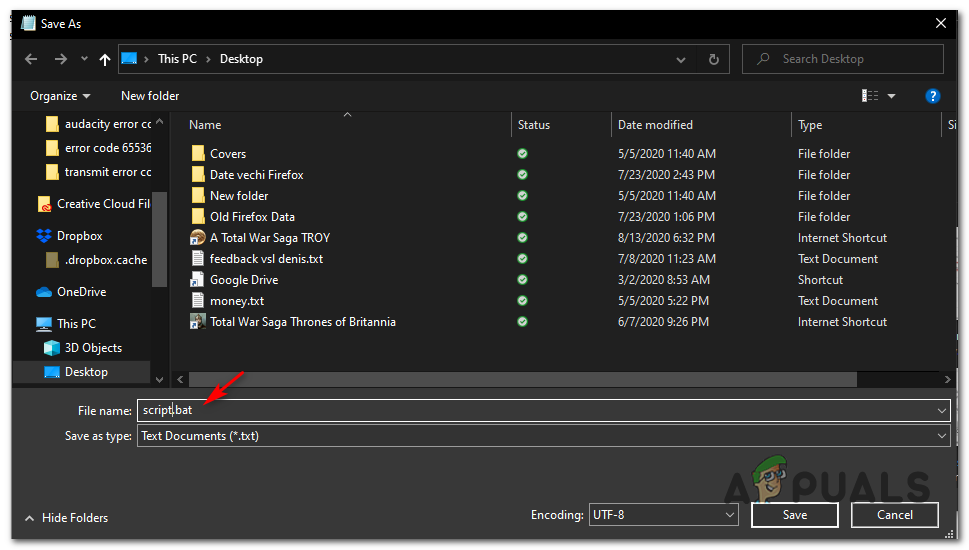Open the Organize menu
969x550 pixels.
[x=60, y=96]
